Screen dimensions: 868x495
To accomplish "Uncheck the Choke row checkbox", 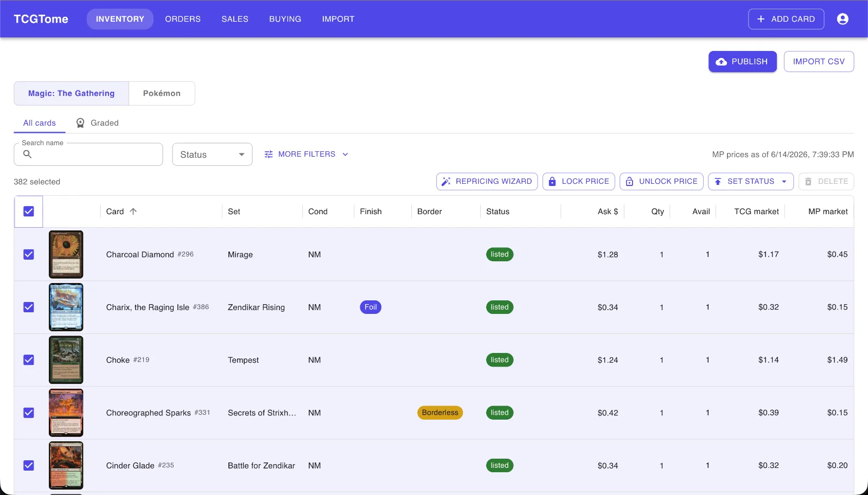I will (29, 360).
